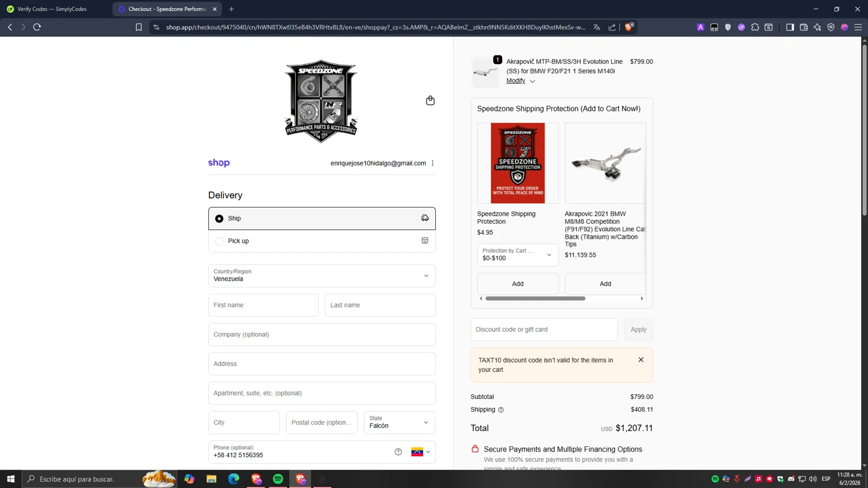
Task: Toggle the browser sidebar panel
Action: [x=790, y=27]
